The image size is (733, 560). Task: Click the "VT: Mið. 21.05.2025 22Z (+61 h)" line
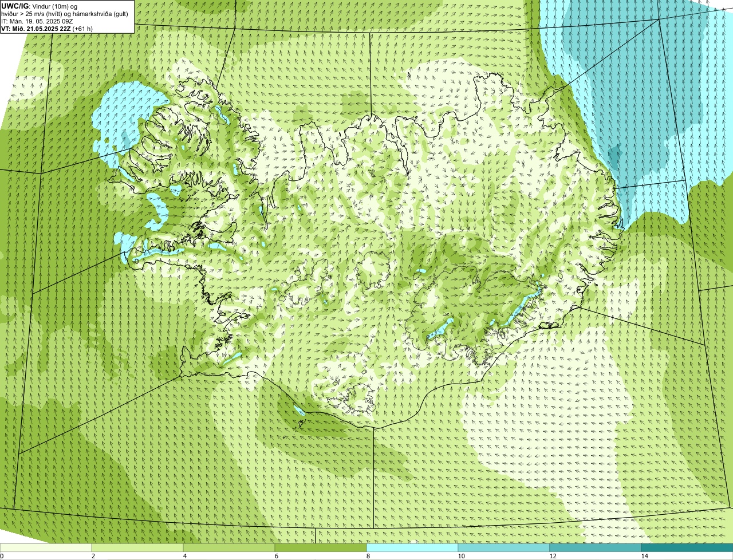pos(47,29)
